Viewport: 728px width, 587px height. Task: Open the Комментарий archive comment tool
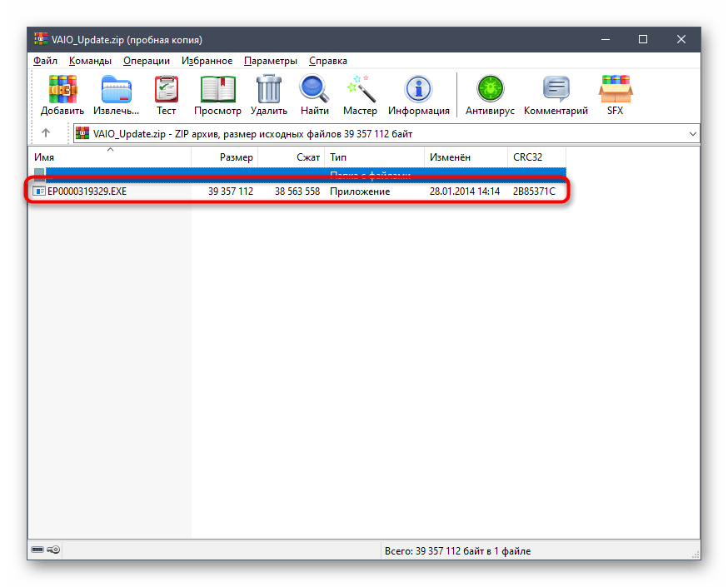(x=556, y=95)
